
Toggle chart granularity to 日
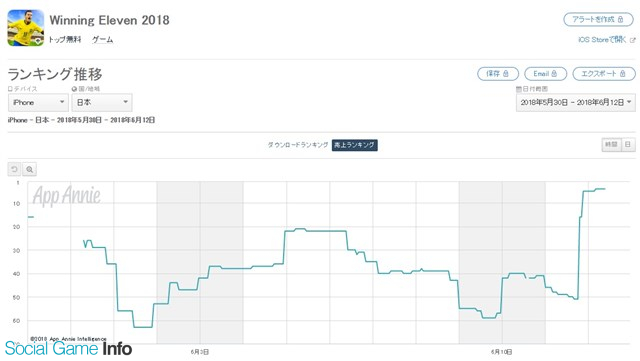pyautogui.click(x=628, y=145)
